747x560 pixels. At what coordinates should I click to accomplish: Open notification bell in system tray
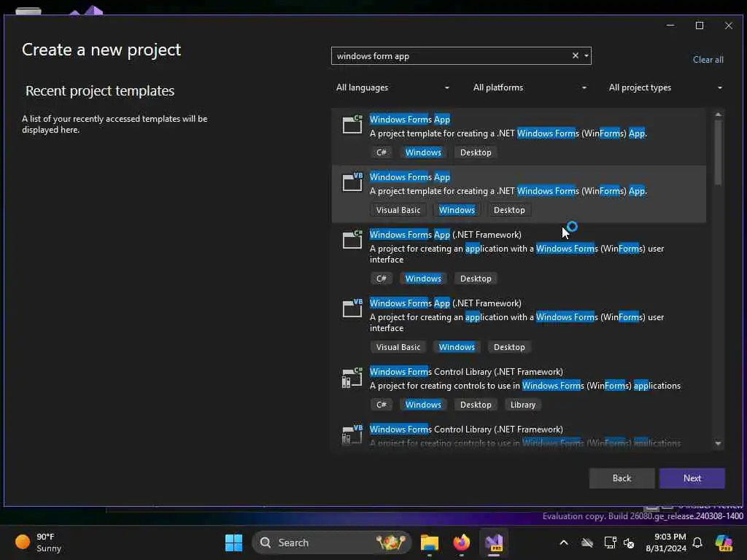[x=697, y=542]
